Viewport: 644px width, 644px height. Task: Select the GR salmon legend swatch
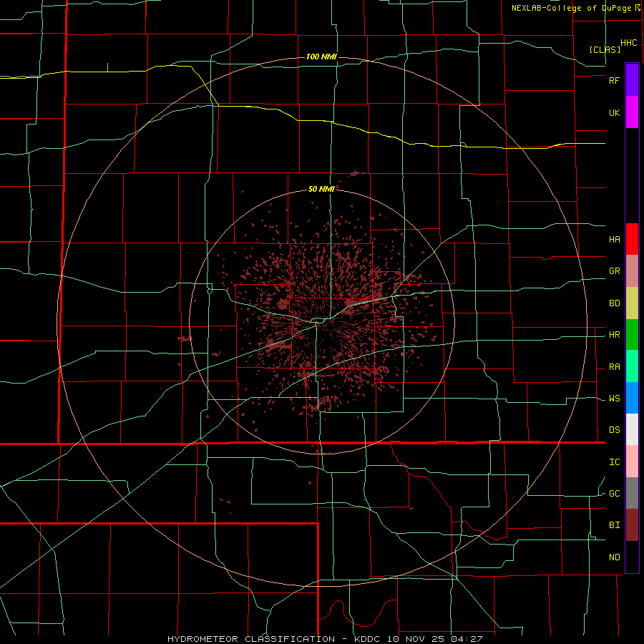tap(632, 271)
